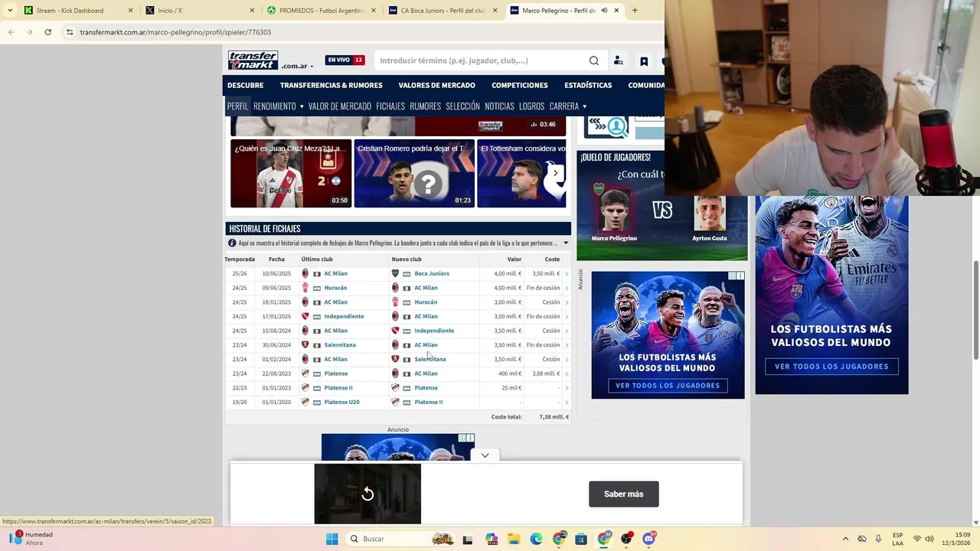This screenshot has width=980, height=551.
Task: Click the Task View taskbar icon
Action: 468,540
